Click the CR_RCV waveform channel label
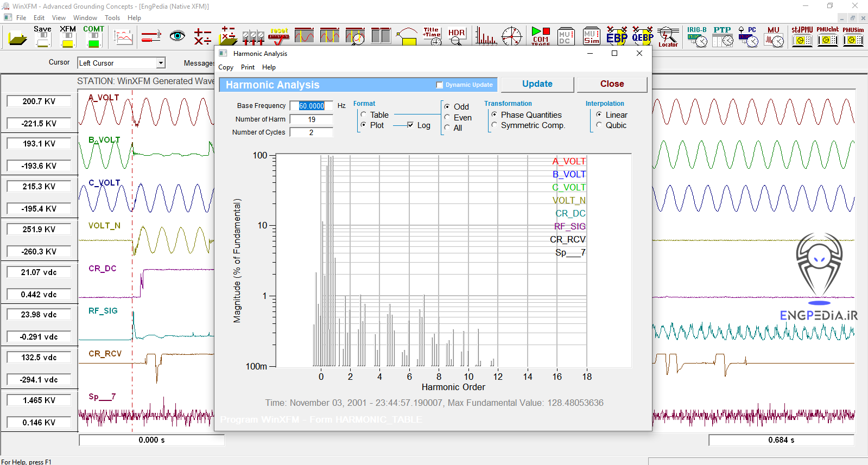Viewport: 868px width, 465px height. tap(105, 354)
